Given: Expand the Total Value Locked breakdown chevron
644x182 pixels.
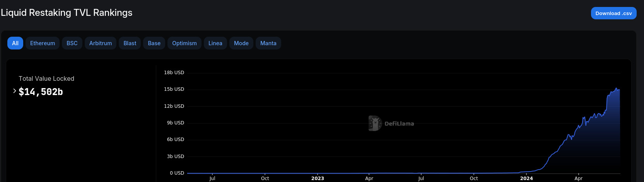Looking at the screenshot, I should tap(15, 91).
